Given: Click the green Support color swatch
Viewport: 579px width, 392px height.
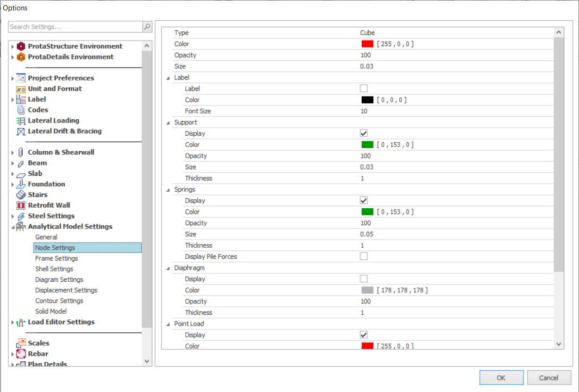Looking at the screenshot, I should tap(367, 145).
